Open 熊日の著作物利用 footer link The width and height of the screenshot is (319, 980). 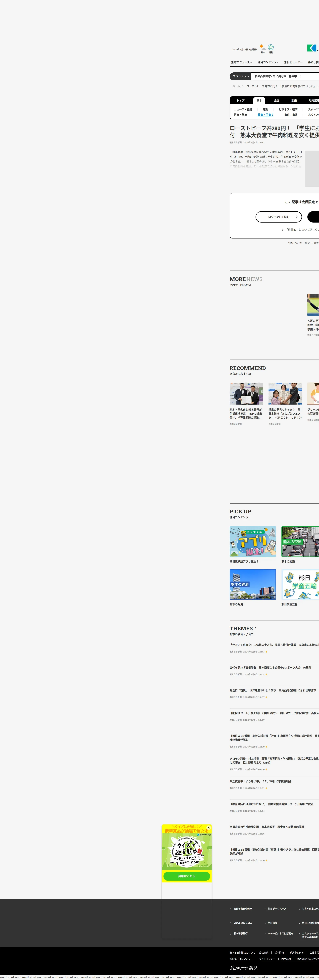[x=243, y=909]
